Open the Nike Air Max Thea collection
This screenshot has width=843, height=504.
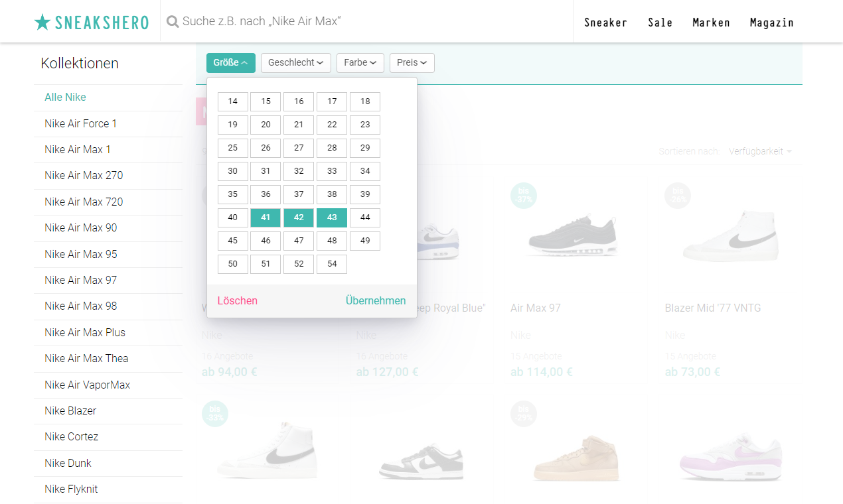[108, 359]
